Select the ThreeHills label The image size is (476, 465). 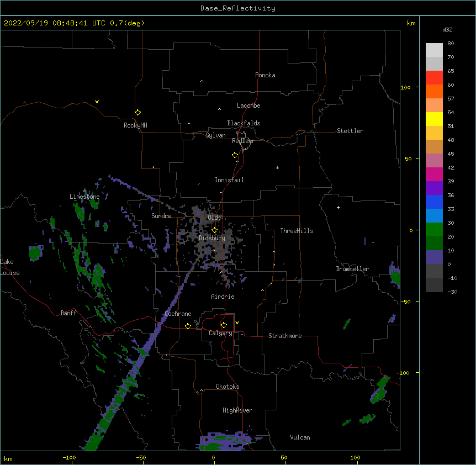[297, 231]
